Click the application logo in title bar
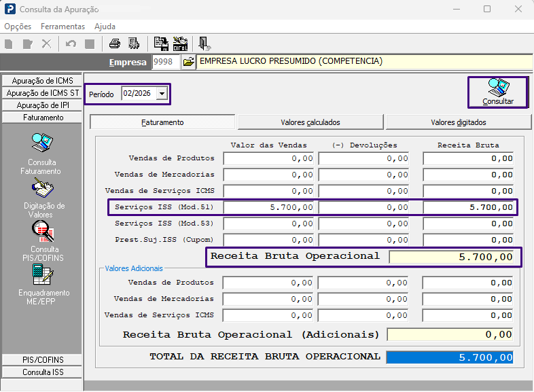 (10, 10)
